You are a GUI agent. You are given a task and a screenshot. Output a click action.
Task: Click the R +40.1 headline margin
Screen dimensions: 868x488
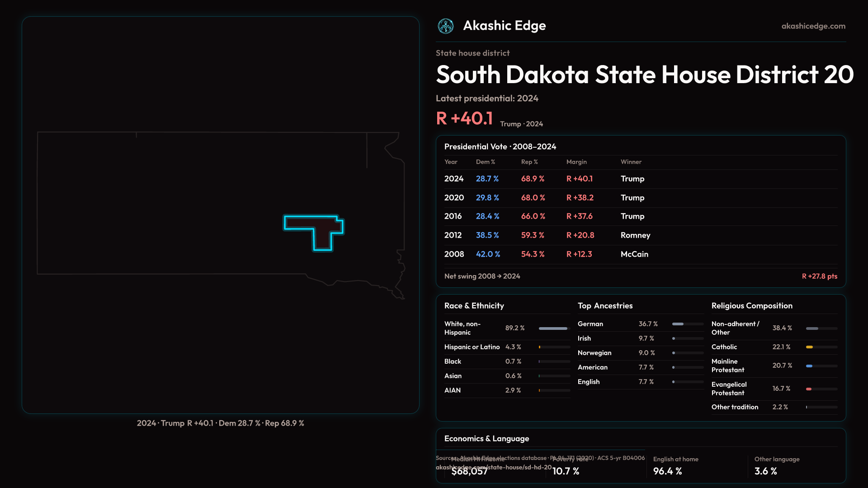(x=464, y=118)
